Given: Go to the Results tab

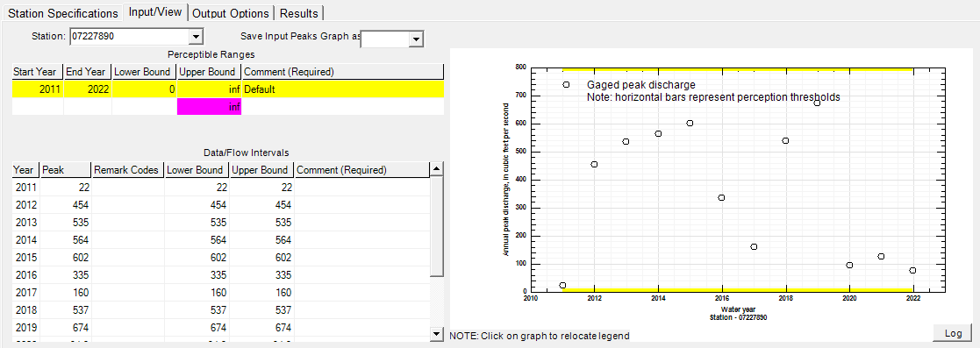Looking at the screenshot, I should click(x=299, y=12).
